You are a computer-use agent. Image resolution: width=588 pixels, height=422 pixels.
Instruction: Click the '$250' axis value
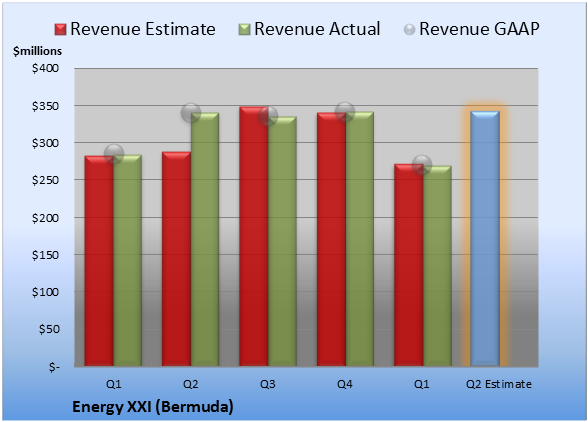45,180
